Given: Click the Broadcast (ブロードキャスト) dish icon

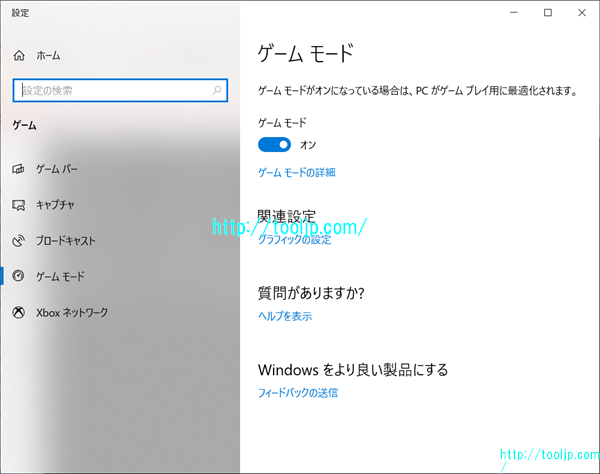Looking at the screenshot, I should tap(18, 241).
